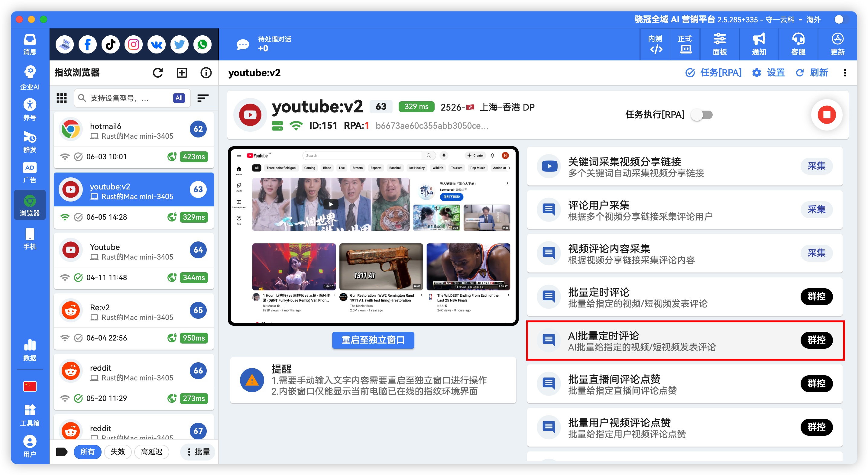This screenshot has height=475, width=868.
Task: Open the 群发 mass-send sidebar icon
Action: coord(30,142)
